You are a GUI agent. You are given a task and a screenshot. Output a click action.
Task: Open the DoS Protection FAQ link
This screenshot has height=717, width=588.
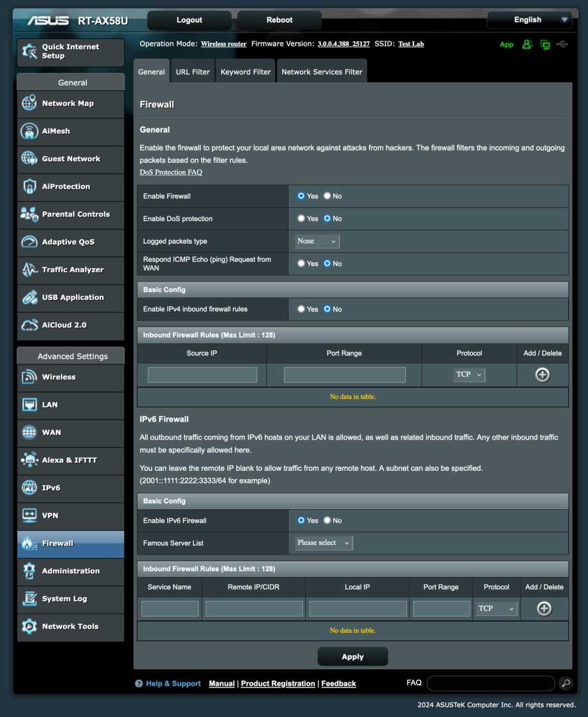171,172
